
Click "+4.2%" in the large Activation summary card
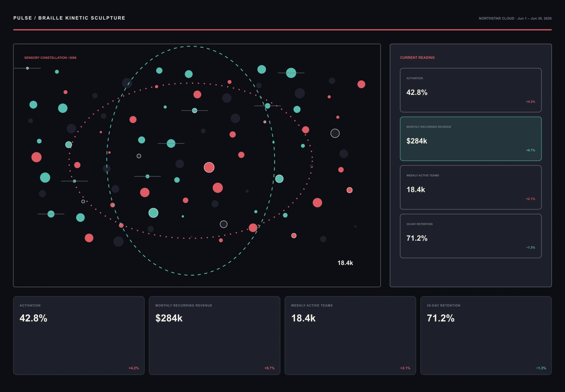(134, 368)
